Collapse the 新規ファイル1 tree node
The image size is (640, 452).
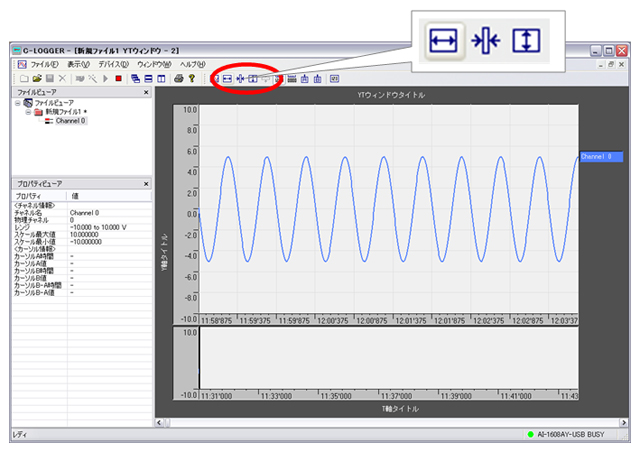28,112
